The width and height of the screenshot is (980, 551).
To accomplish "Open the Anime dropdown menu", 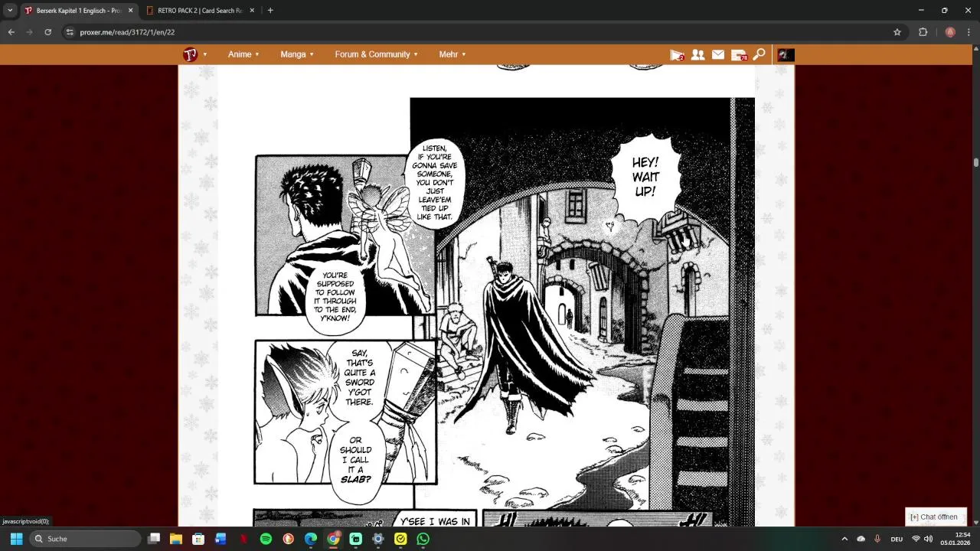I will (x=243, y=54).
